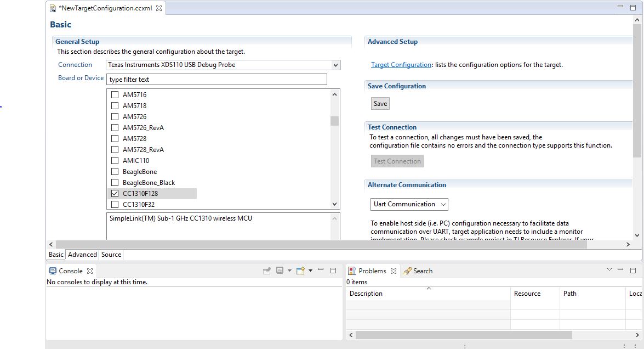Click the Board or Device filter field

click(x=217, y=80)
